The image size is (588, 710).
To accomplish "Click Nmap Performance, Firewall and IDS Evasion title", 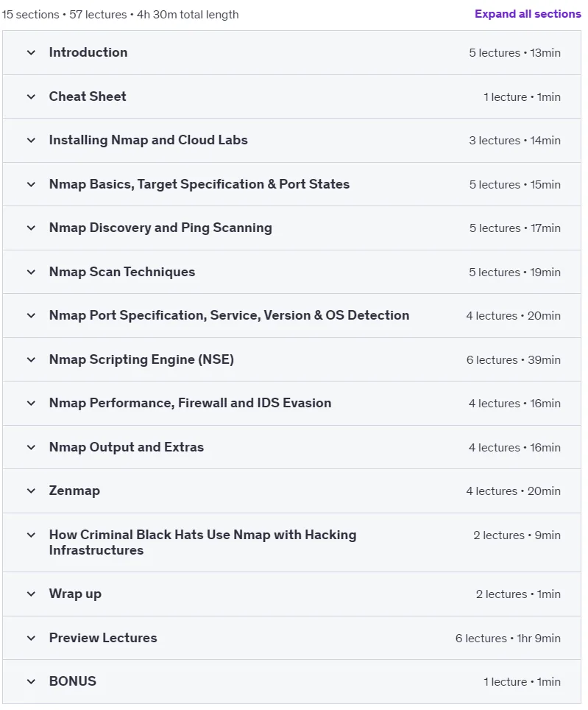I will point(190,403).
